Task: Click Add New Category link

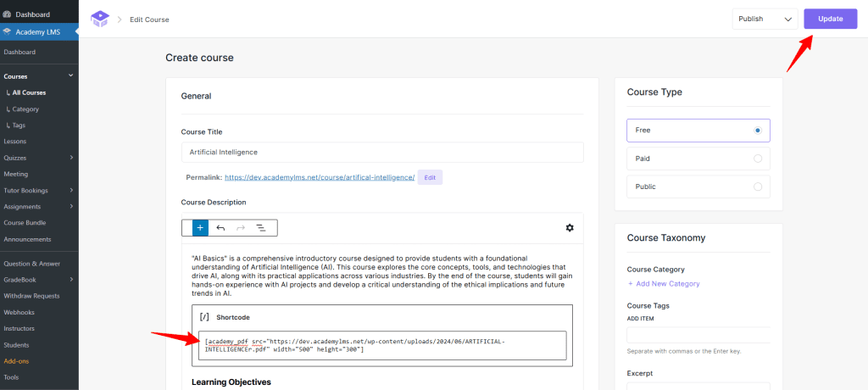Action: pos(664,283)
